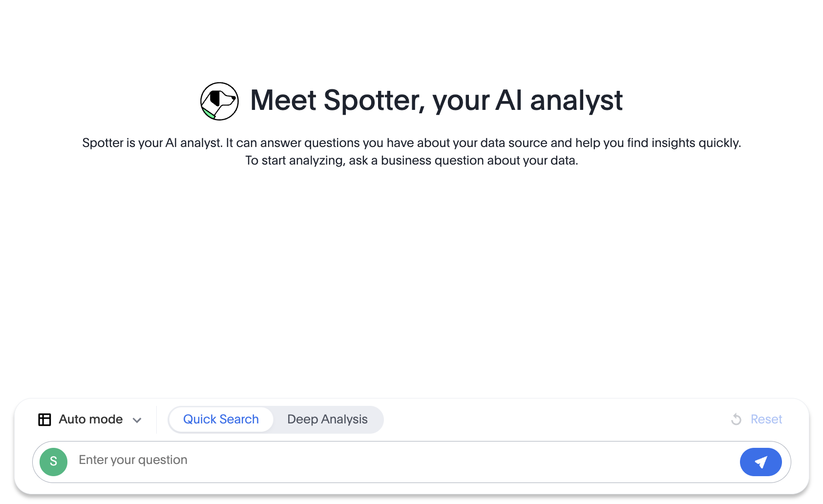Open the mode selector to change from Auto mode
This screenshot has width=823, height=504.
tap(90, 419)
